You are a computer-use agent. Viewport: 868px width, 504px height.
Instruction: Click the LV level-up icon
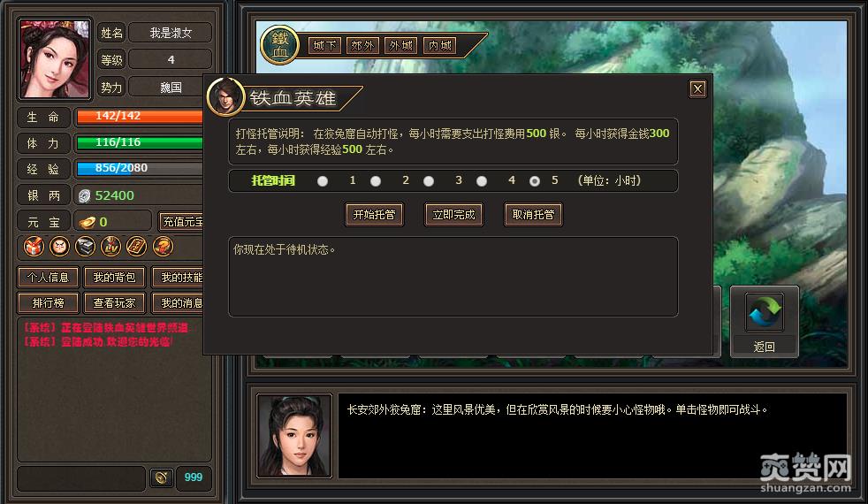tap(110, 247)
